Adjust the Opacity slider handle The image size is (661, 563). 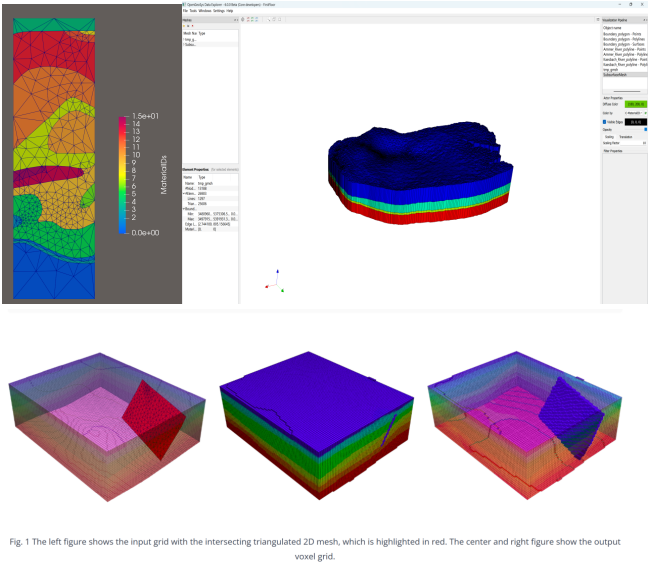click(645, 130)
